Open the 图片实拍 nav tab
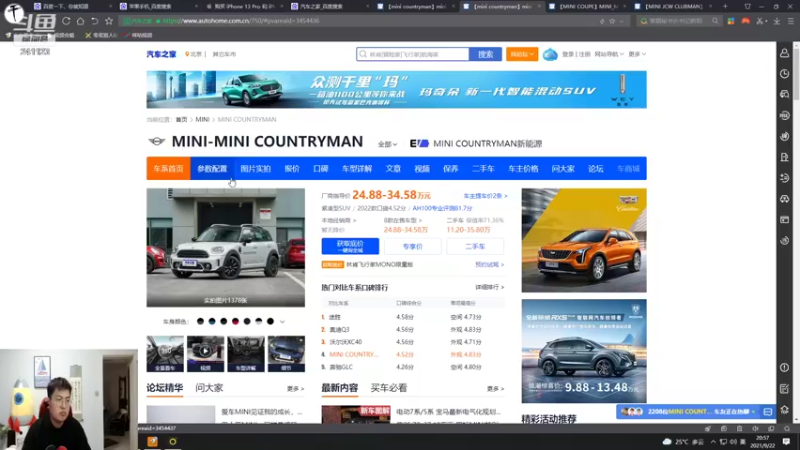This screenshot has width=800, height=450. [x=256, y=168]
